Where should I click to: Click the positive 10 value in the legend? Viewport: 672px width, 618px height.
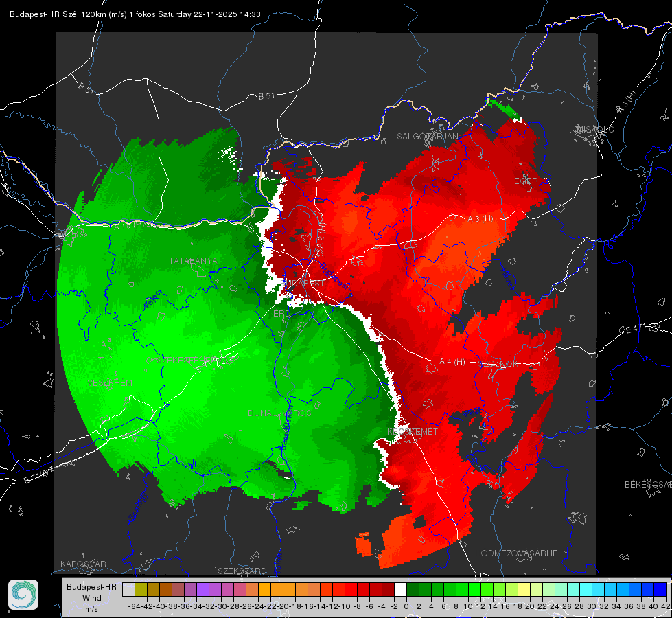click(468, 606)
